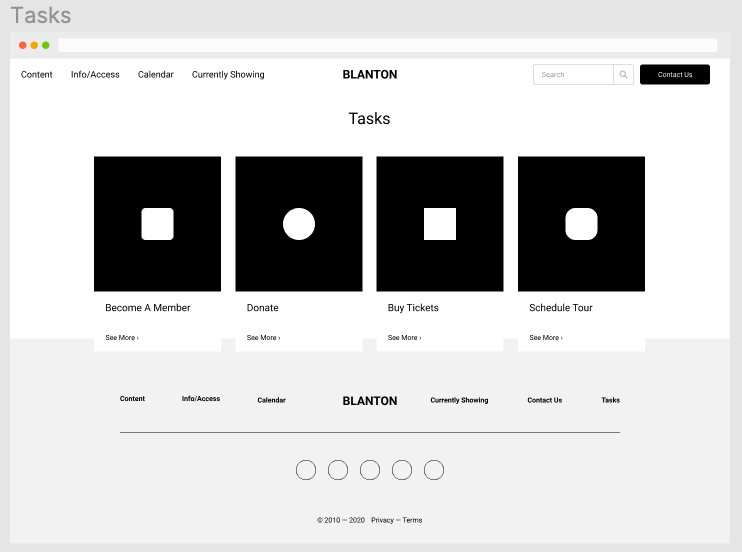The image size is (742, 552).
Task: Open the first footer social circle icon
Action: click(306, 470)
